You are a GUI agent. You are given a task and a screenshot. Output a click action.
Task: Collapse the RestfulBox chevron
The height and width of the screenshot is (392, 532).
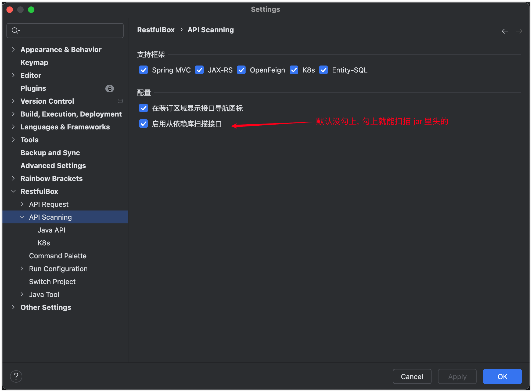click(x=13, y=191)
